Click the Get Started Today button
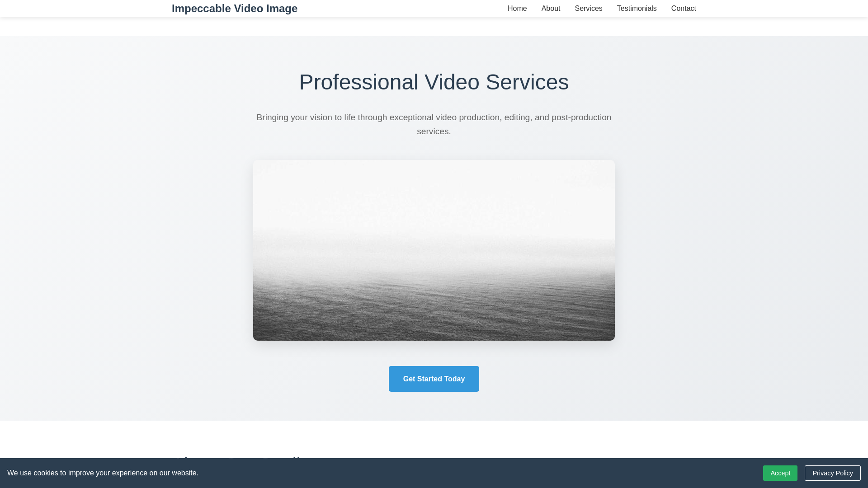 tap(434, 379)
